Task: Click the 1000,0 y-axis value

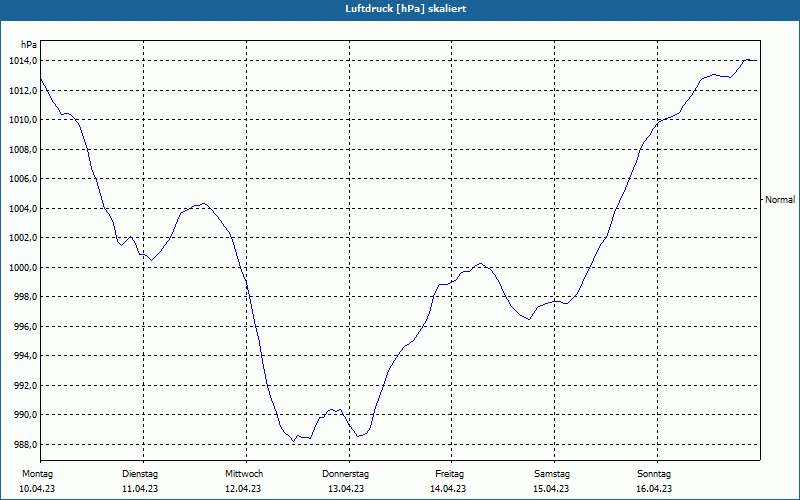Action: click(x=22, y=267)
